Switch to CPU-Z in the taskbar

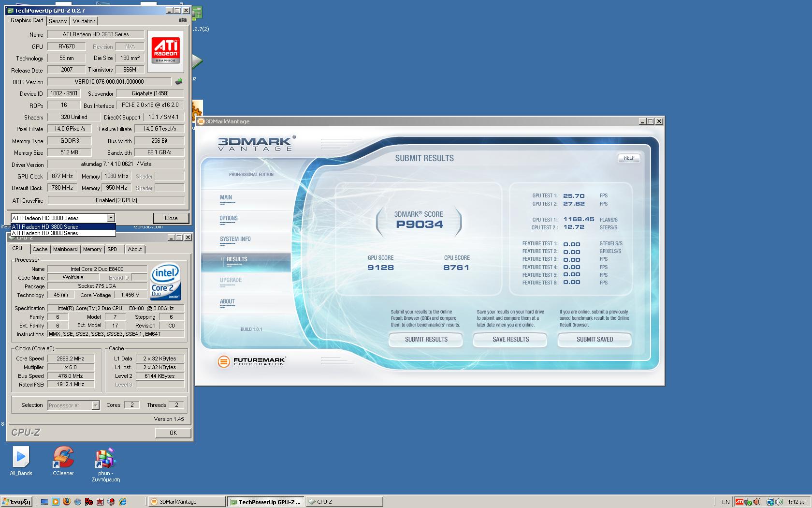(x=344, y=502)
